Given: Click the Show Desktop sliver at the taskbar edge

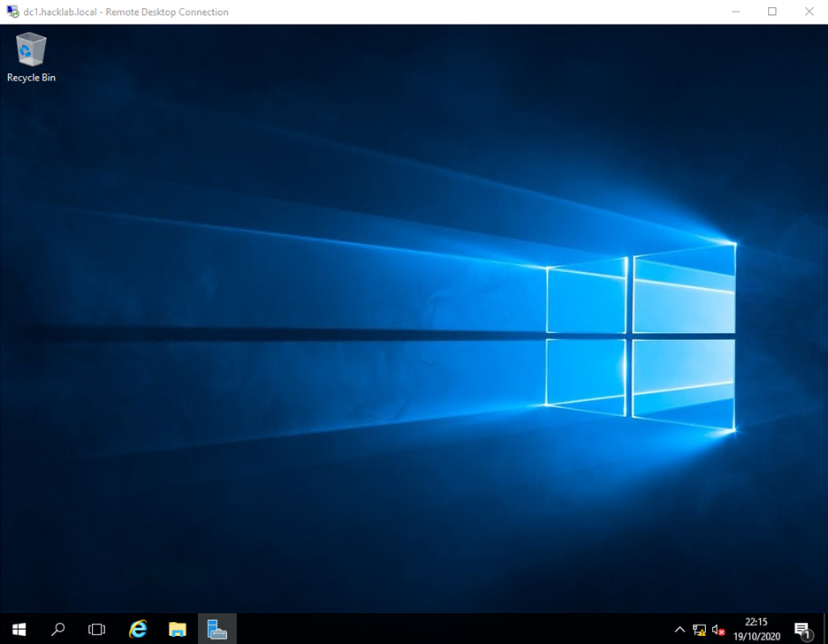Looking at the screenshot, I should coord(825,629).
